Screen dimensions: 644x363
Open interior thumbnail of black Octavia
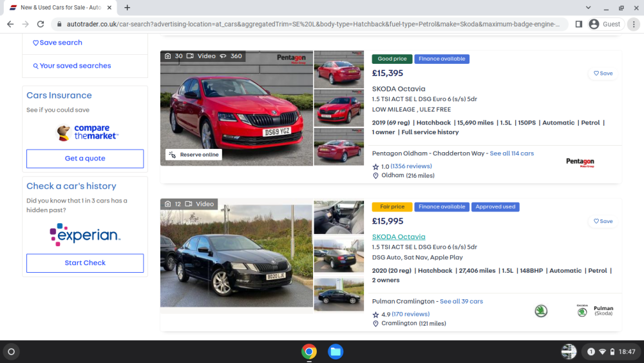pos(339,217)
